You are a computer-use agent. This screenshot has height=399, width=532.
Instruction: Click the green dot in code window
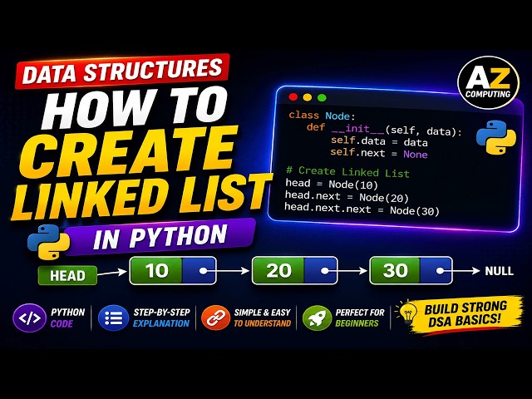pos(322,98)
